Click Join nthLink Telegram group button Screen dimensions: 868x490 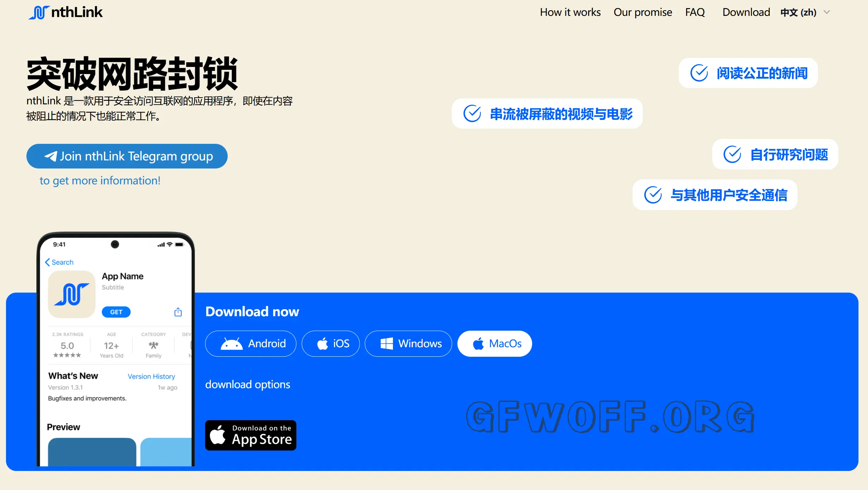point(128,156)
